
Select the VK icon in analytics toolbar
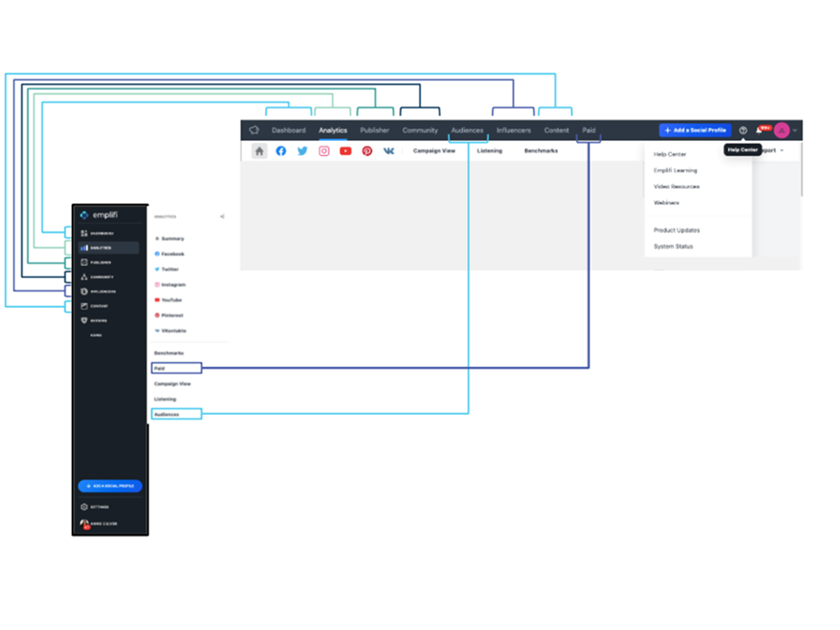tap(388, 151)
